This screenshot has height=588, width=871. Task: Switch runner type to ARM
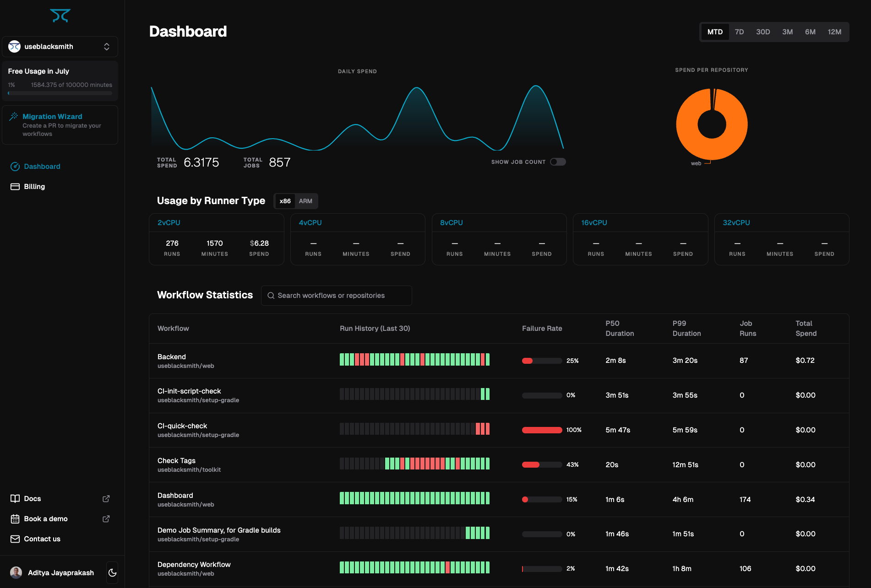coord(305,201)
